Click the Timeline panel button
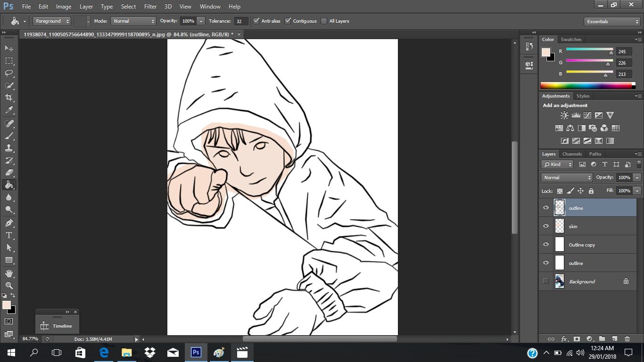 (x=57, y=326)
